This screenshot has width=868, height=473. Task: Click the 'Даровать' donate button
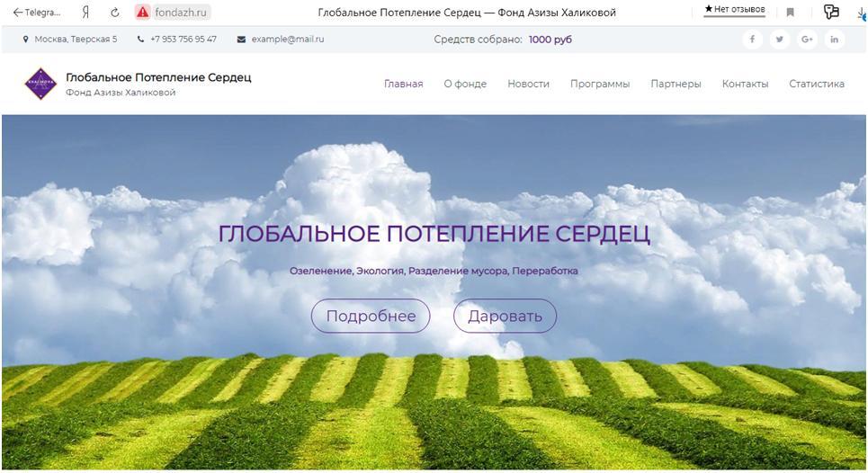[x=505, y=316]
